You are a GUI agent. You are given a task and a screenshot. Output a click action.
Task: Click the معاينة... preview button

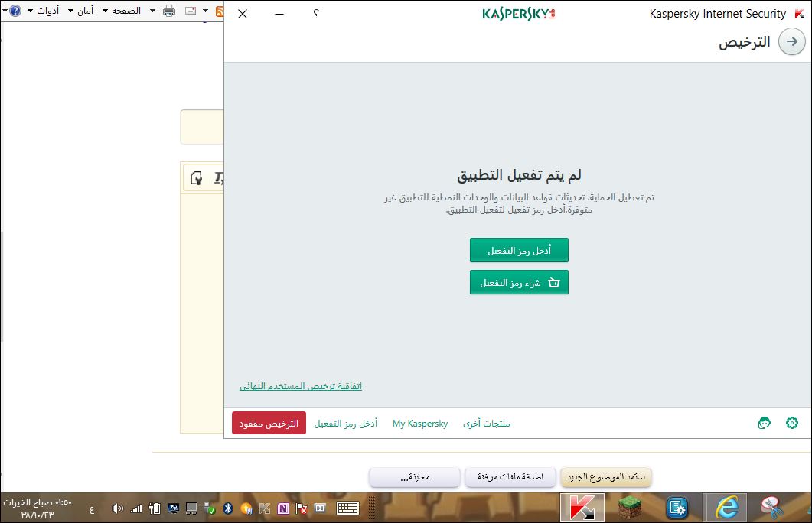tap(415, 477)
